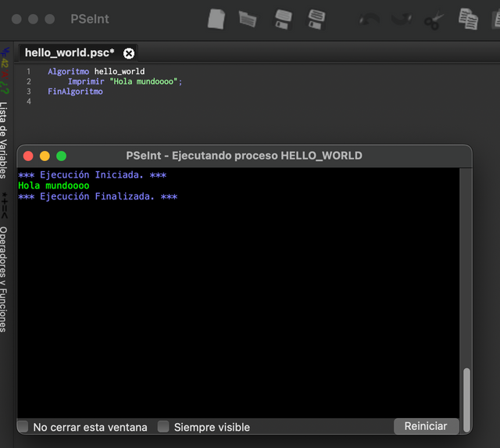500x448 pixels.
Task: Click the New file toolbar icon
Action: point(216,19)
